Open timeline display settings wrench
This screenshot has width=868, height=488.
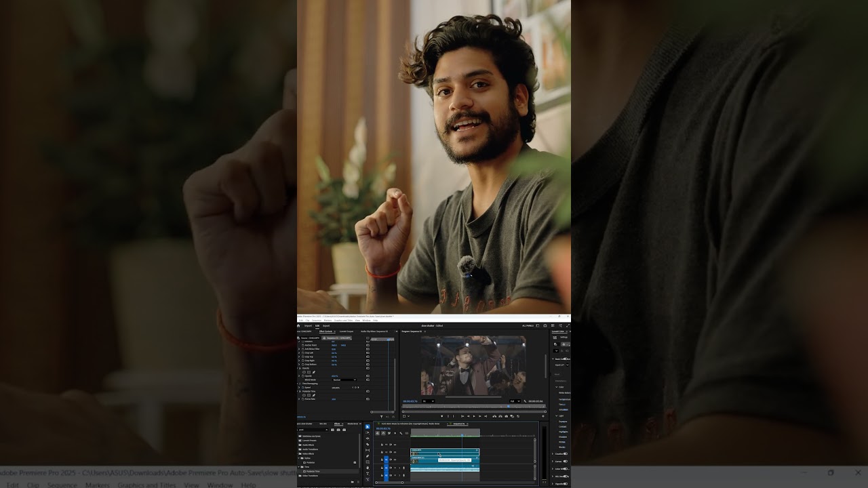coord(401,433)
